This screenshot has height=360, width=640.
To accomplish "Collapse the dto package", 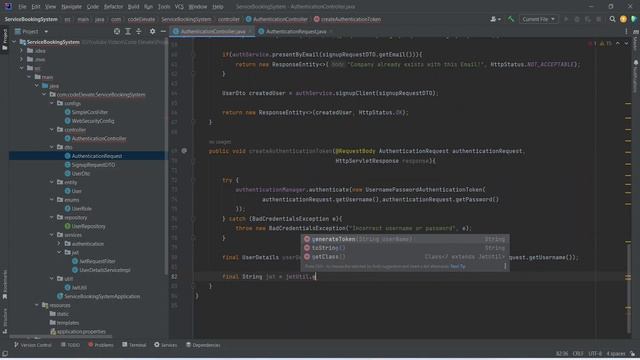I will [x=52, y=147].
